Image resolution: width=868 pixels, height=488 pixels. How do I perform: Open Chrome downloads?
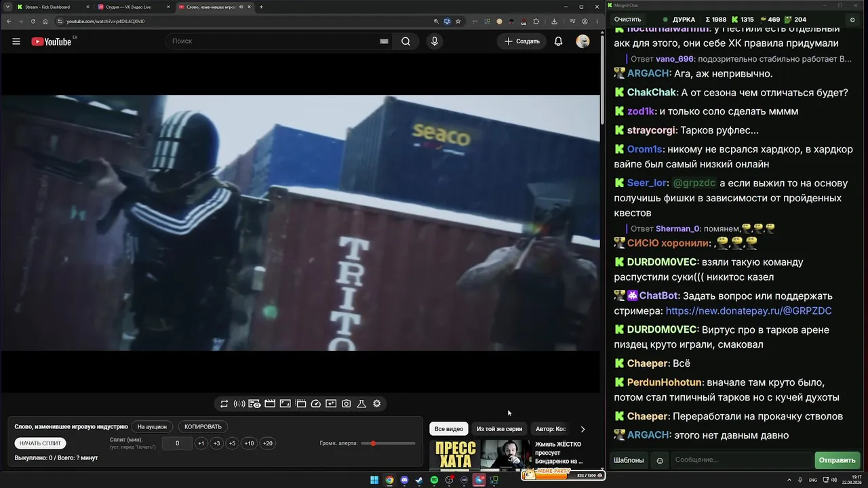coord(554,21)
